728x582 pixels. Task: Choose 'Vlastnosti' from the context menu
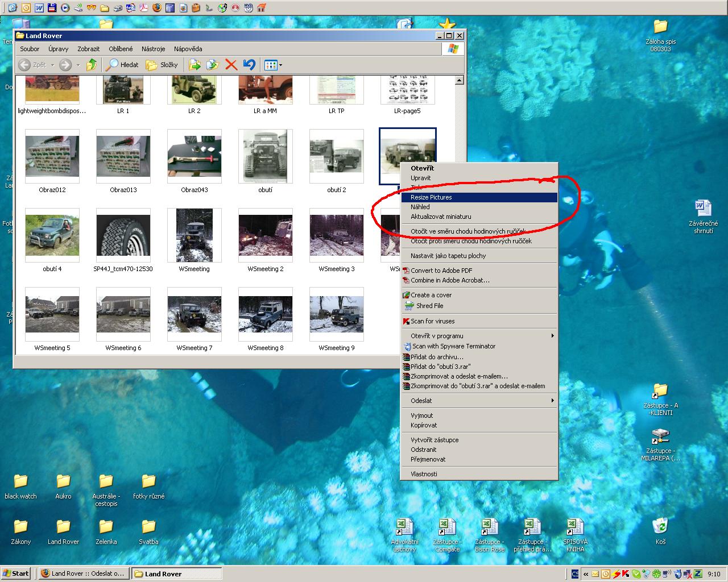(x=424, y=474)
